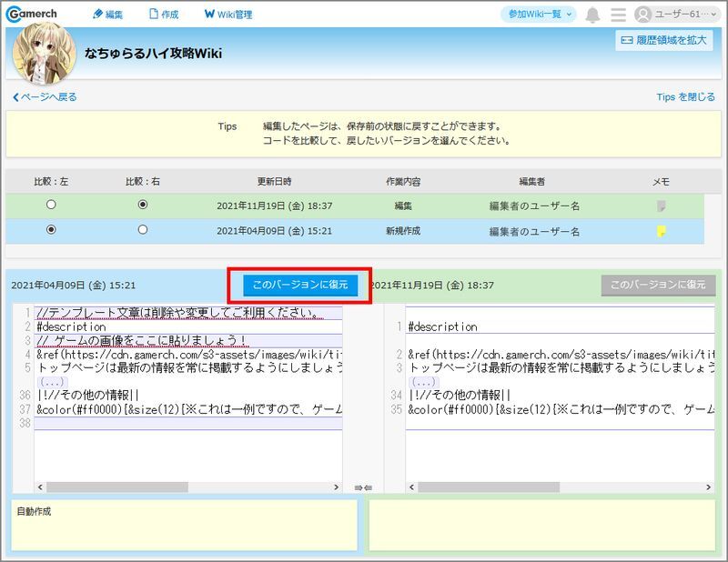Select left compare radio for 2021年11月19日

click(x=51, y=206)
